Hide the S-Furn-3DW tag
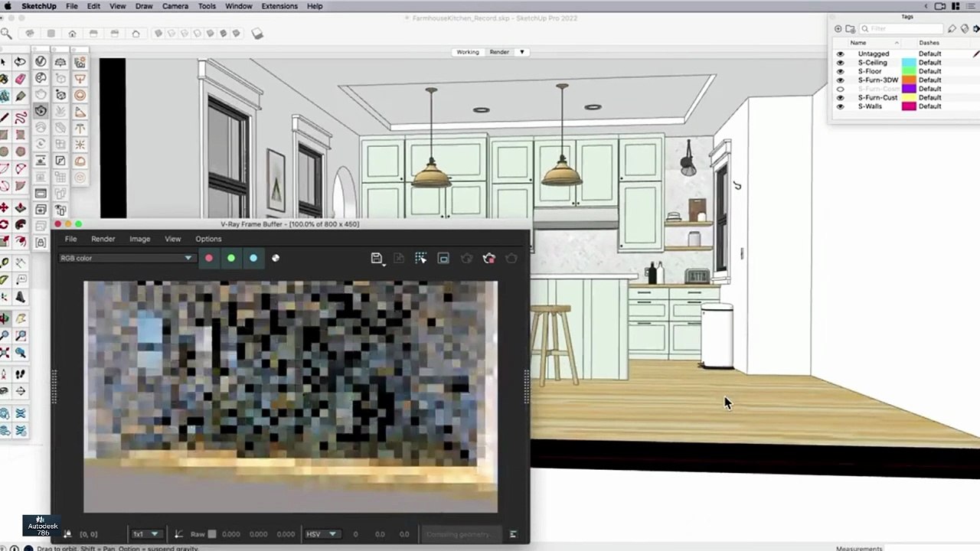 pyautogui.click(x=840, y=80)
